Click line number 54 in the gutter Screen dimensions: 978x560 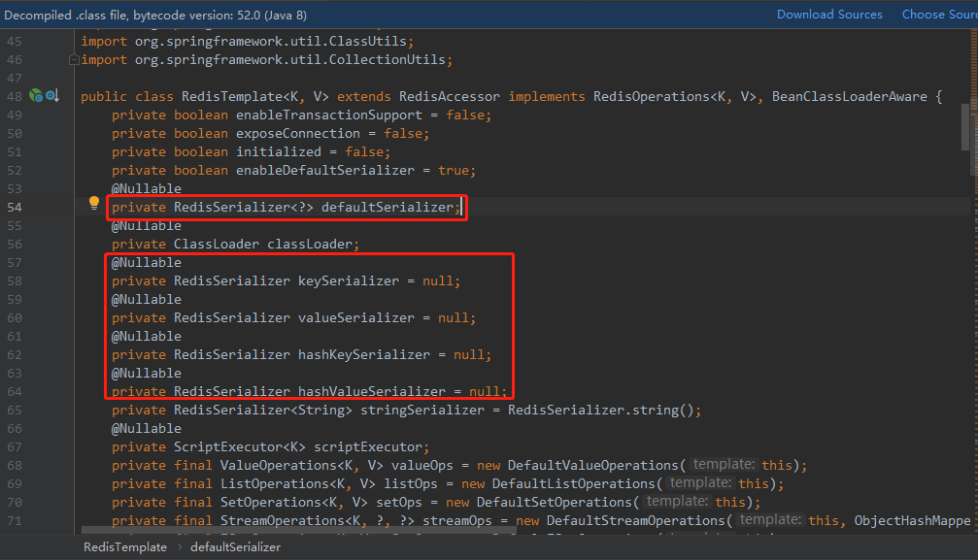(15, 207)
